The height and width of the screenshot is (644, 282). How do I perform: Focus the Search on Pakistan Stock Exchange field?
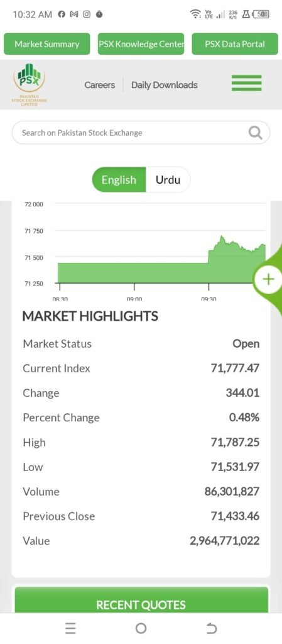pyautogui.click(x=141, y=133)
